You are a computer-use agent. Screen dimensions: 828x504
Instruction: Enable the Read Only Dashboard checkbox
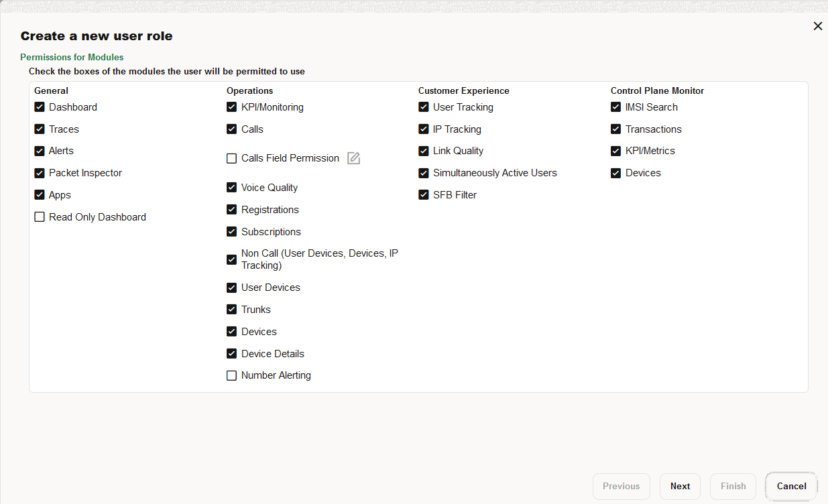pyautogui.click(x=39, y=216)
